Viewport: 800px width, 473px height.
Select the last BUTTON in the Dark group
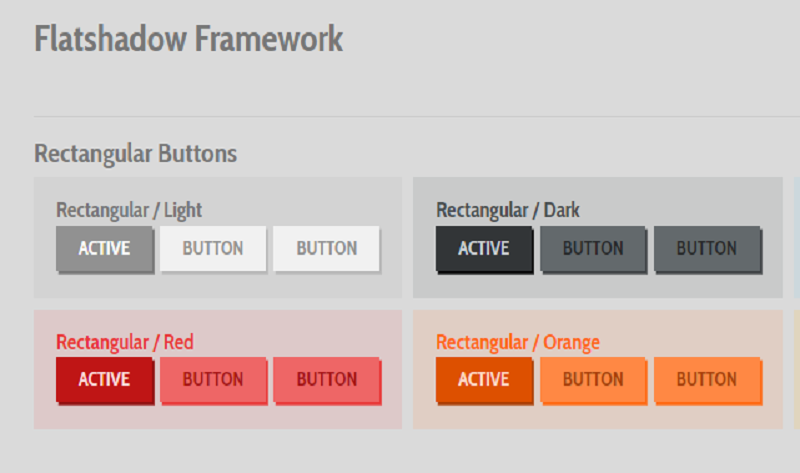click(706, 248)
